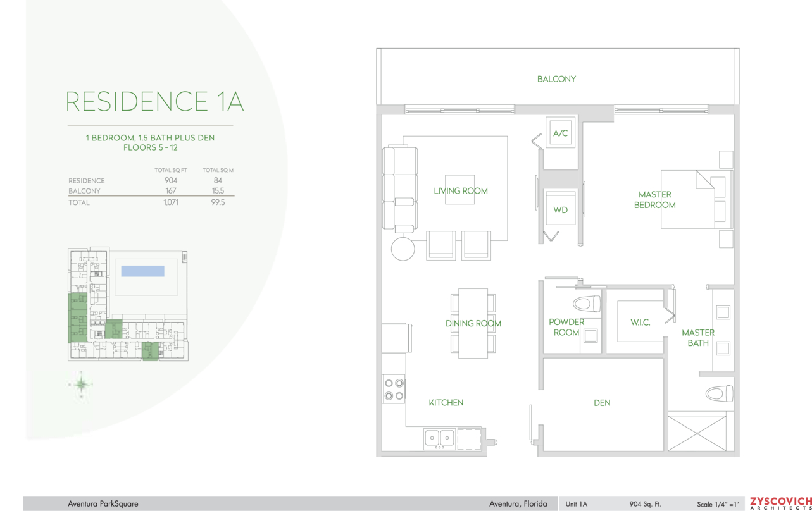
Task: Click the master bath toilet symbol
Action: tap(719, 393)
